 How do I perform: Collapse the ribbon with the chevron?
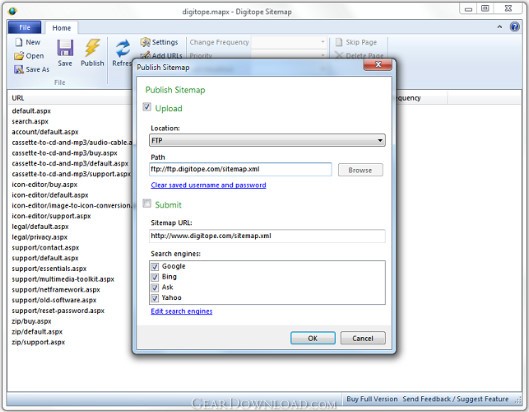[499, 27]
